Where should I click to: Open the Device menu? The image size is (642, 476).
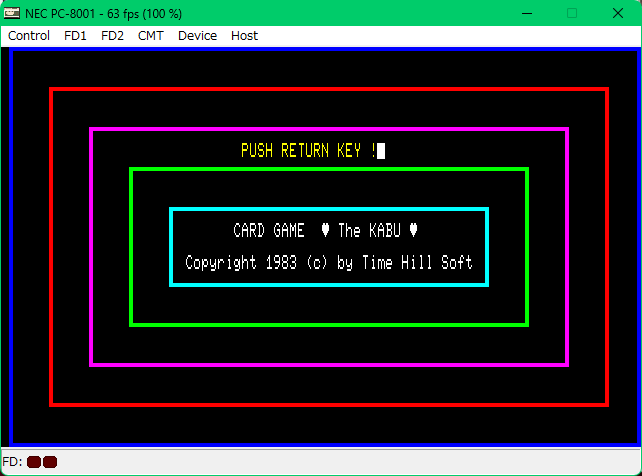point(197,36)
